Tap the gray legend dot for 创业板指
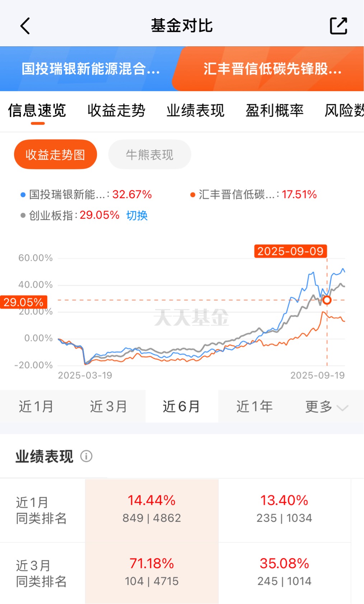The width and height of the screenshot is (364, 604). 23,215
